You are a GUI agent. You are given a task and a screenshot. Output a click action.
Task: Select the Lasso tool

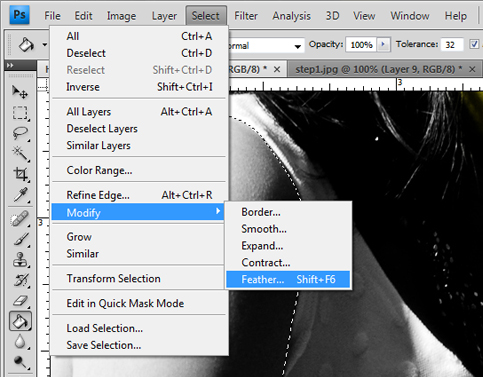pyautogui.click(x=20, y=133)
